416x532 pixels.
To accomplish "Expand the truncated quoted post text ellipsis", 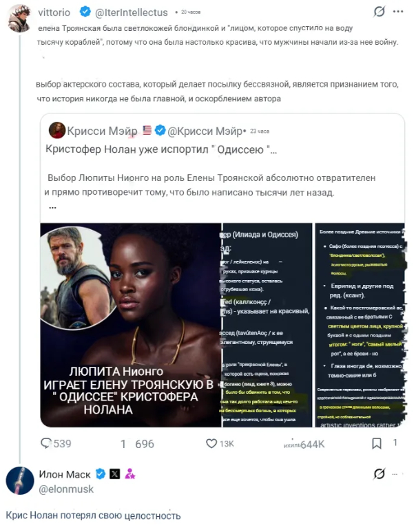I will (52, 207).
